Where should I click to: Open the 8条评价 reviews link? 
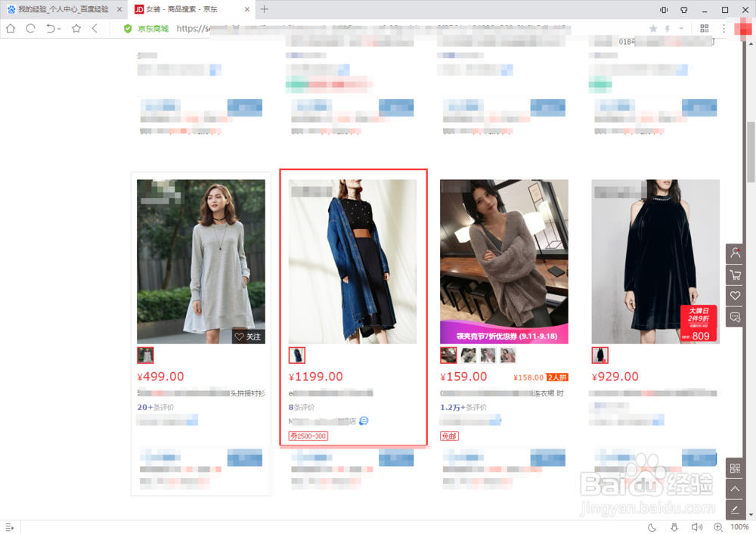coord(302,407)
